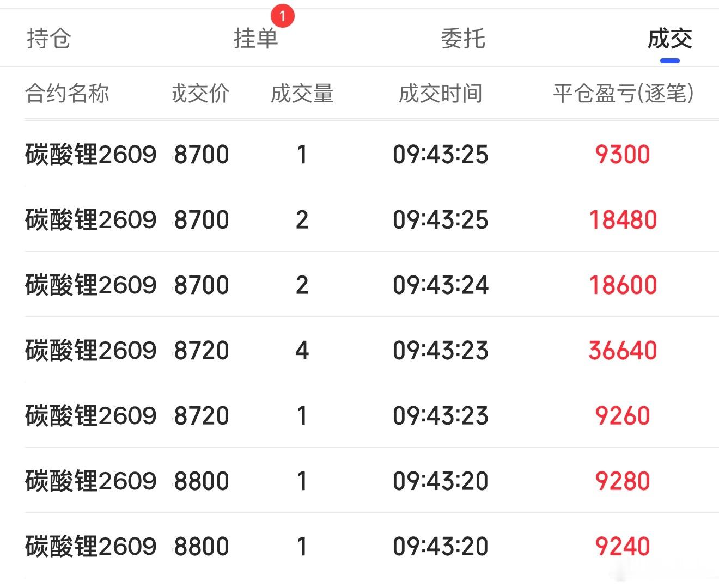Screen dimensions: 719x588
Task: Click the 成交量 column header
Action: click(302, 94)
